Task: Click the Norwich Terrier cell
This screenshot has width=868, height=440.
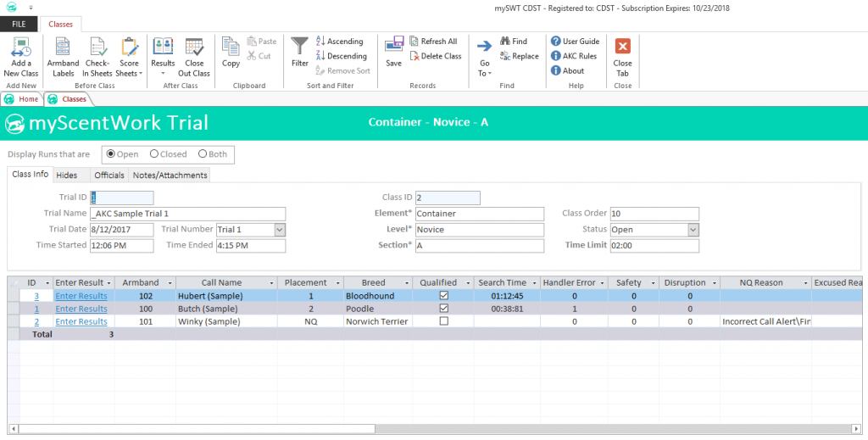Action: pos(378,321)
